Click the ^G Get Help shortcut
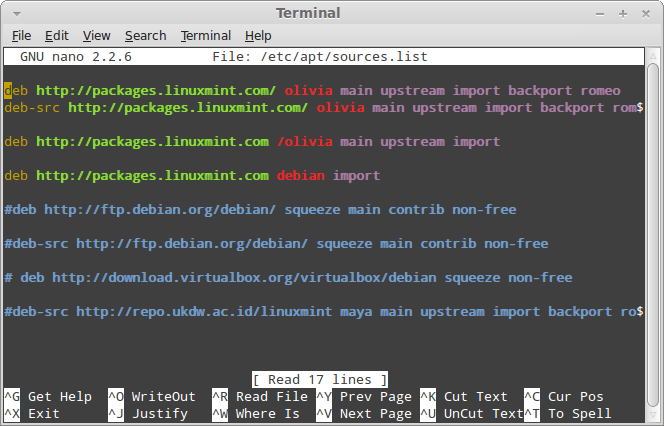This screenshot has height=426, width=664. (x=48, y=396)
